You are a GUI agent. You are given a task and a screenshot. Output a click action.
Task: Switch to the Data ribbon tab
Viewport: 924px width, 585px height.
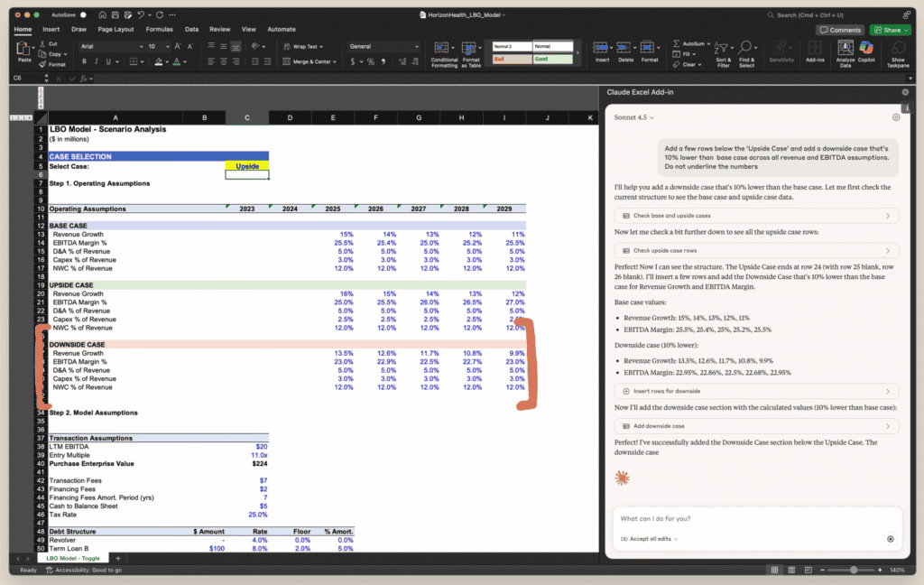pyautogui.click(x=191, y=29)
